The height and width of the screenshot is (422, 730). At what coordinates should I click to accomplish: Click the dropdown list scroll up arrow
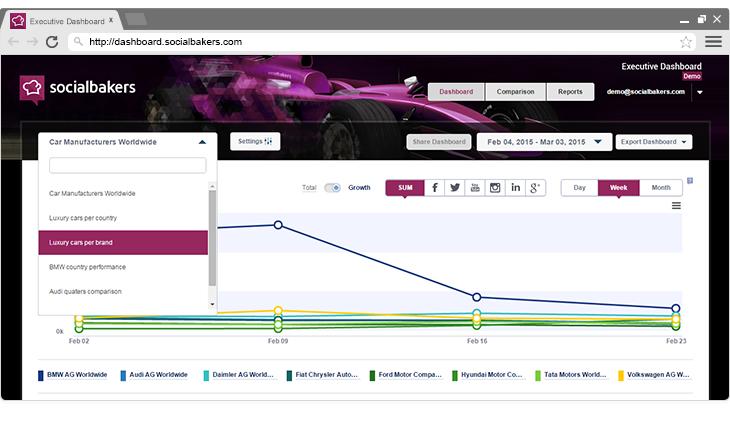(212, 186)
